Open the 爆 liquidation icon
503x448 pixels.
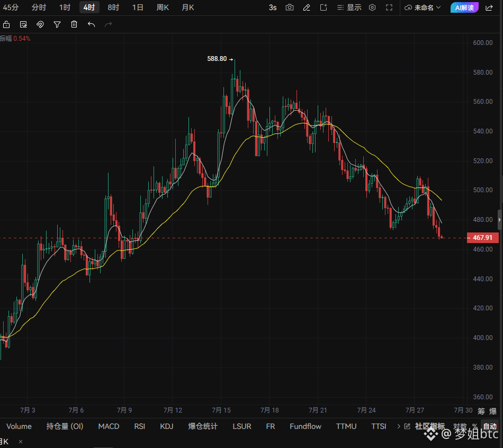[493, 411]
